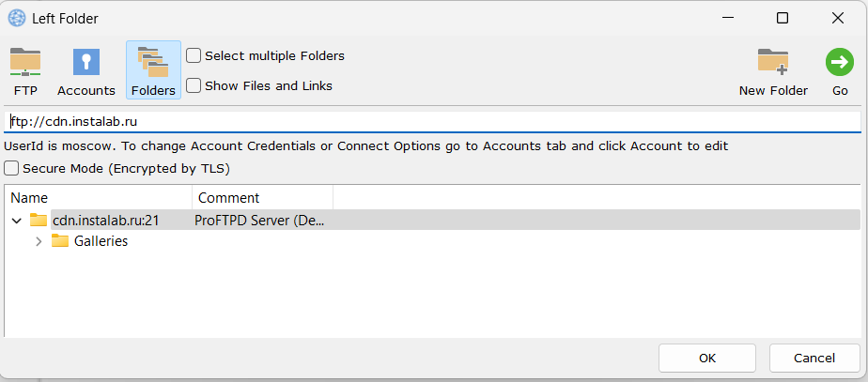The image size is (868, 382).
Task: Click the ftp://cdn.instalab.ru address field
Action: [432, 122]
